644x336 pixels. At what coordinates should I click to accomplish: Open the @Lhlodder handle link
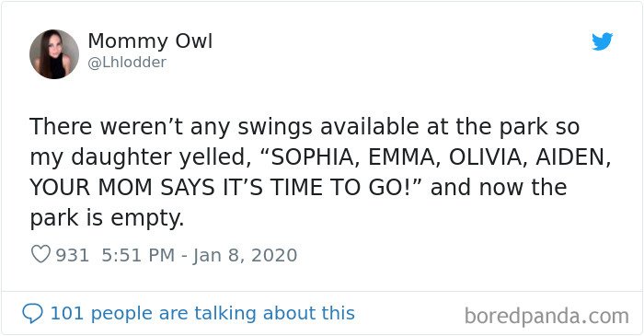coord(127,63)
